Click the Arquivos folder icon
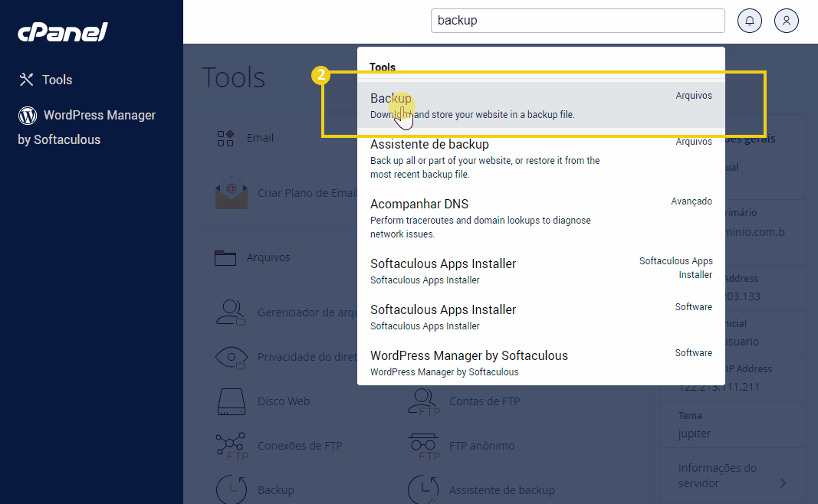Image resolution: width=818 pixels, height=504 pixels. point(225,257)
